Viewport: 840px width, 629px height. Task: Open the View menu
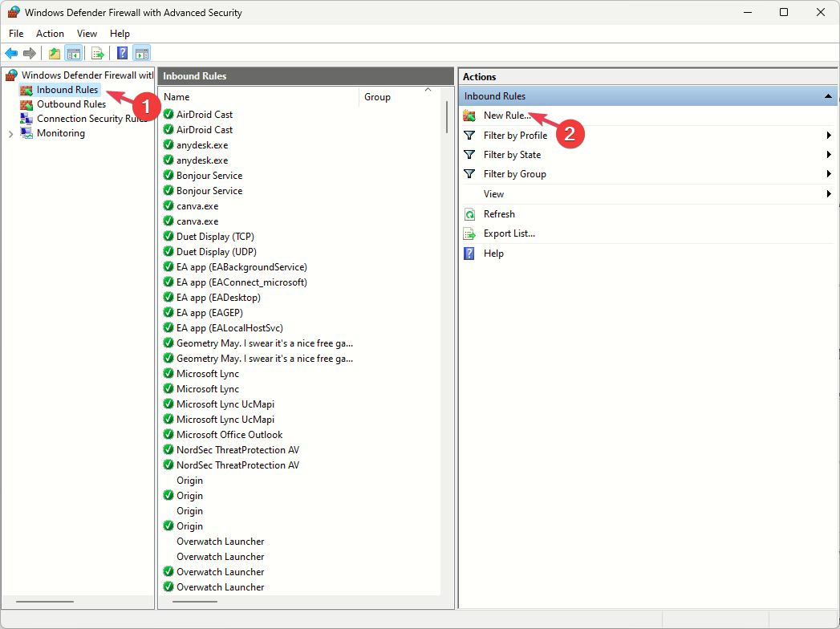[x=87, y=33]
